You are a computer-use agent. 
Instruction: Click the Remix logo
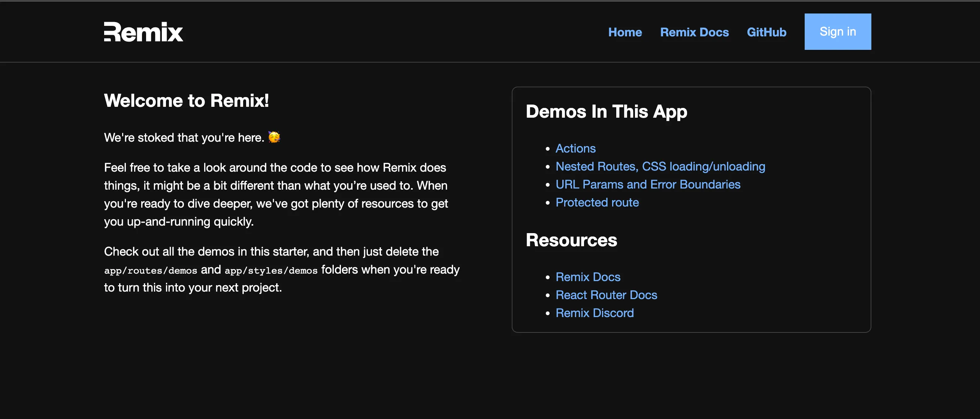[143, 32]
